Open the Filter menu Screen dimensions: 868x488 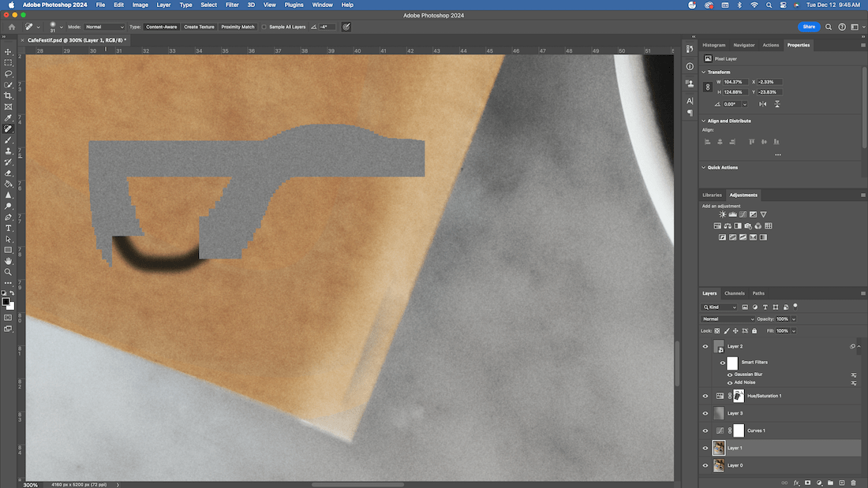tap(231, 5)
